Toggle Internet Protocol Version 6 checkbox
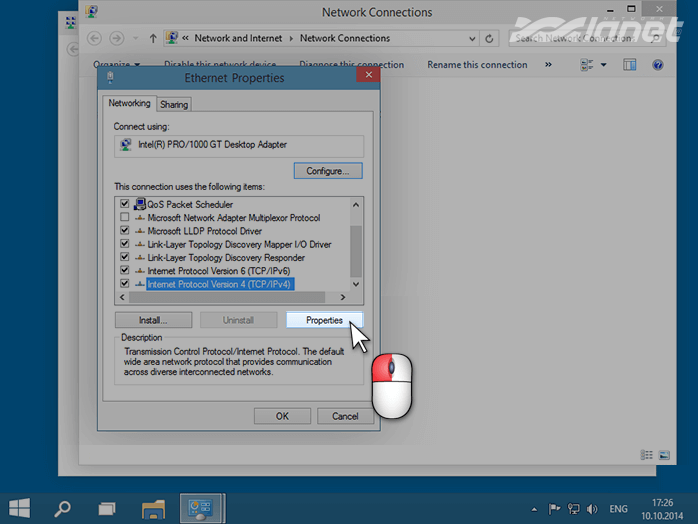Viewport: 698px width, 524px height. pyautogui.click(x=124, y=270)
